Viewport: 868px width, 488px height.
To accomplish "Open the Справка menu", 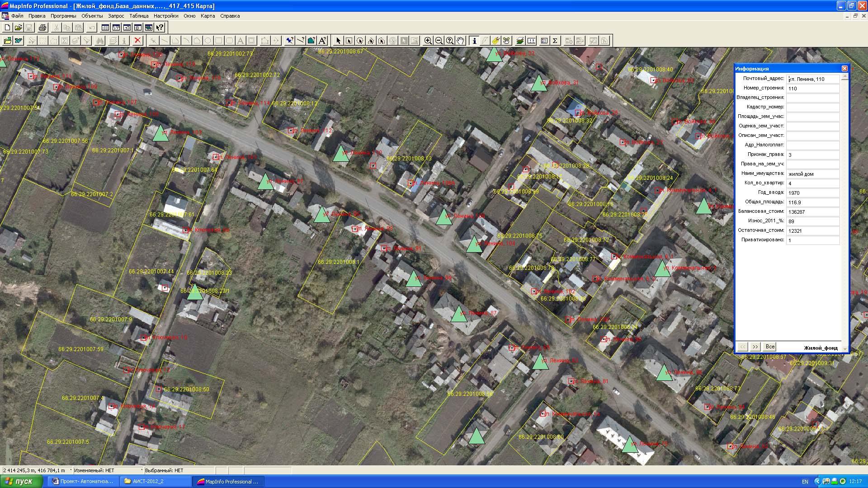I will pos(230,16).
